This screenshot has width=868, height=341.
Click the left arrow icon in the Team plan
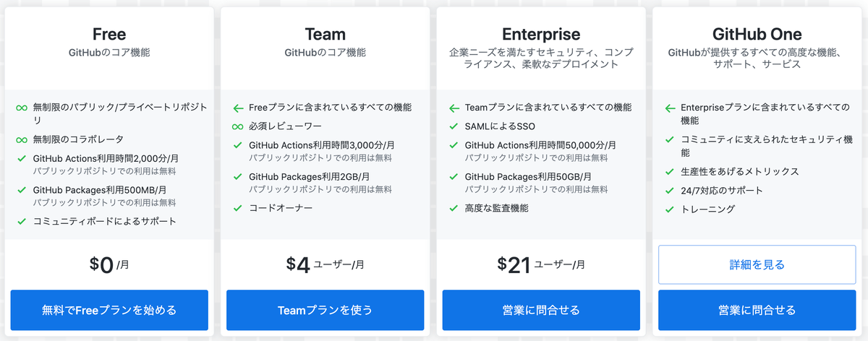[237, 108]
